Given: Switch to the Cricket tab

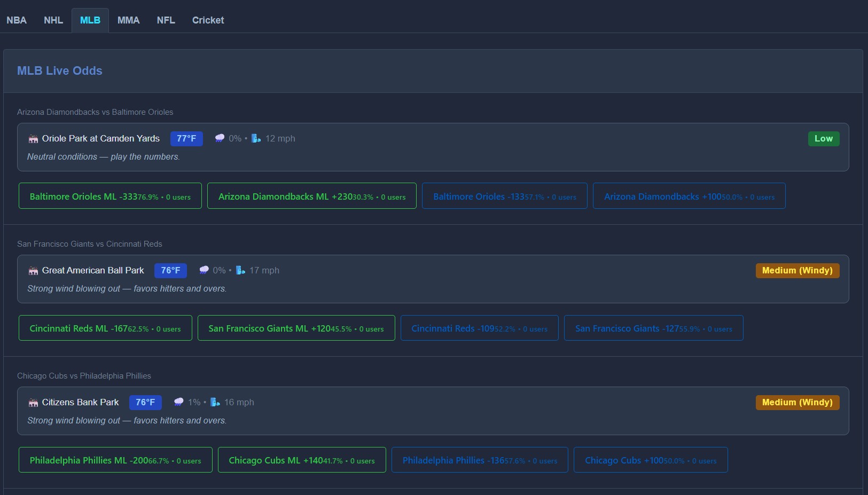Looking at the screenshot, I should tap(208, 20).
